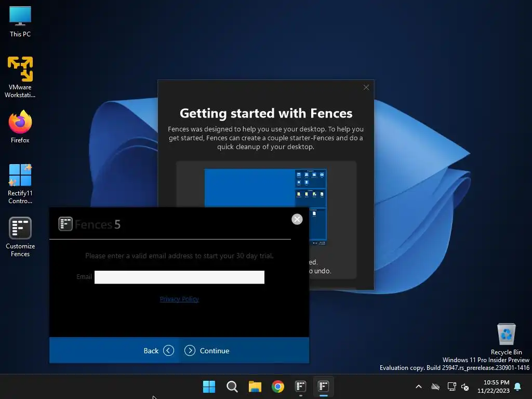This screenshot has height=399, width=532.
Task: Select the Firefox desktop shortcut
Action: point(20,127)
